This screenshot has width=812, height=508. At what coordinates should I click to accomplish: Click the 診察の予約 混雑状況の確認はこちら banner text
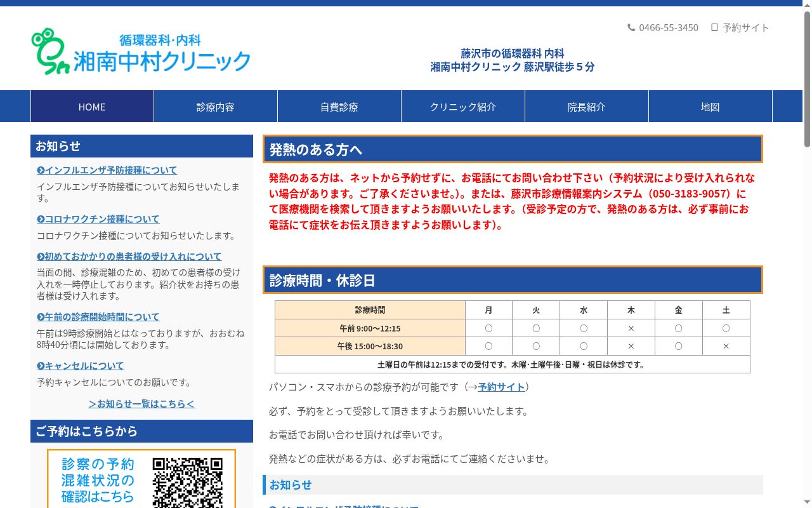click(x=98, y=481)
